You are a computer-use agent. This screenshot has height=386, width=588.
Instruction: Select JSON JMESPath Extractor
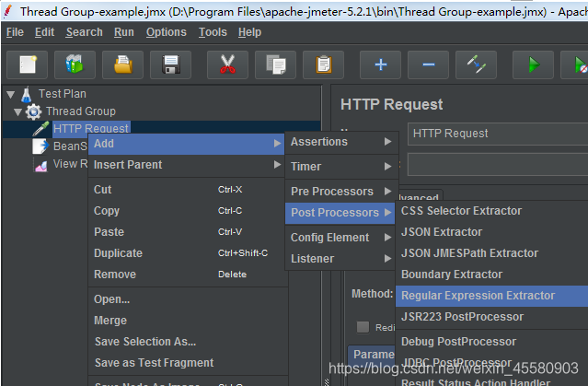tap(492, 253)
